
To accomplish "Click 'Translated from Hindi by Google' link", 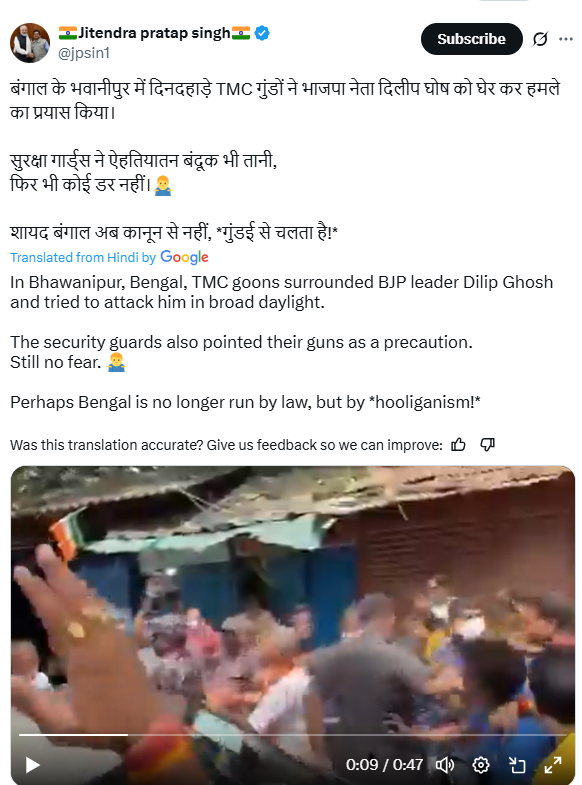I will [x=109, y=257].
